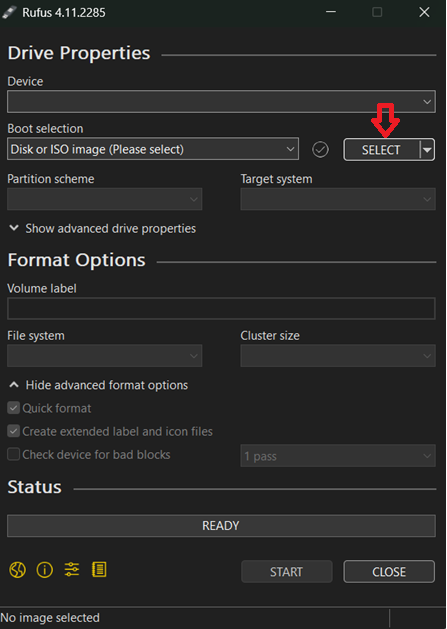Open the Target system dropdown
The image size is (447, 629).
coord(338,199)
